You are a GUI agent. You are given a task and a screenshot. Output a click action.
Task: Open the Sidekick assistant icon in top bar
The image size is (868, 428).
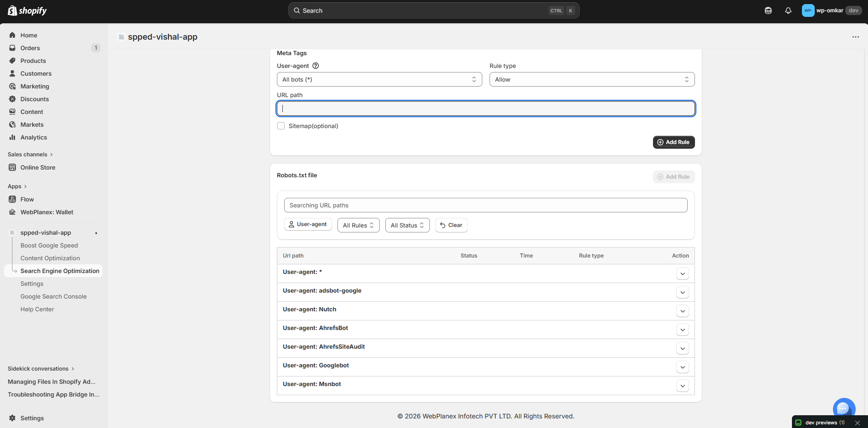(768, 10)
